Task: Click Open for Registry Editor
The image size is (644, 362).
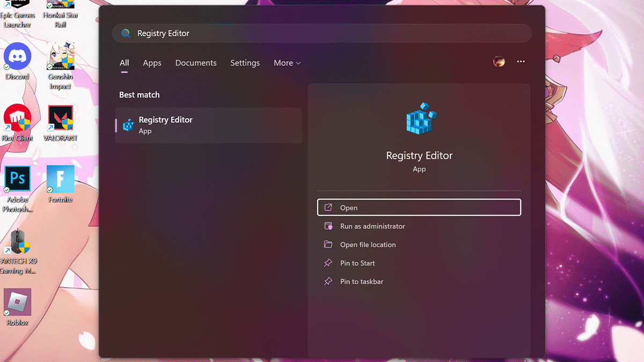Action: (x=419, y=208)
